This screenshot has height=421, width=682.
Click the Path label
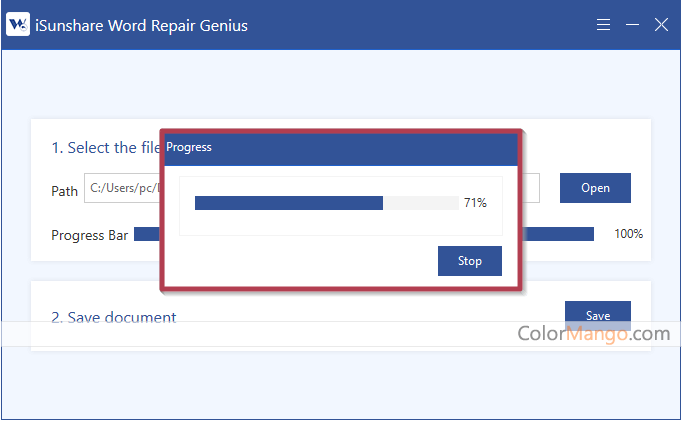[64, 190]
